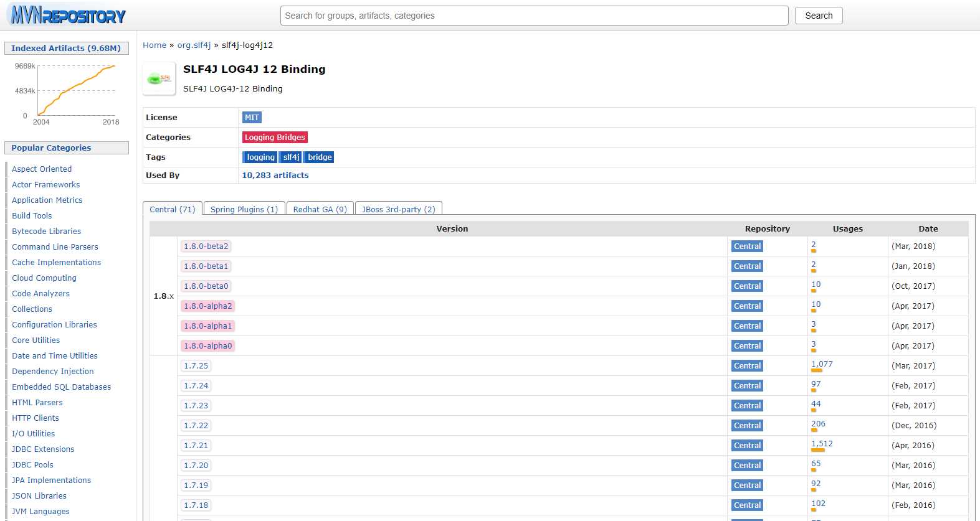
Task: Open the 10,283 artifacts usage link
Action: 275,176
